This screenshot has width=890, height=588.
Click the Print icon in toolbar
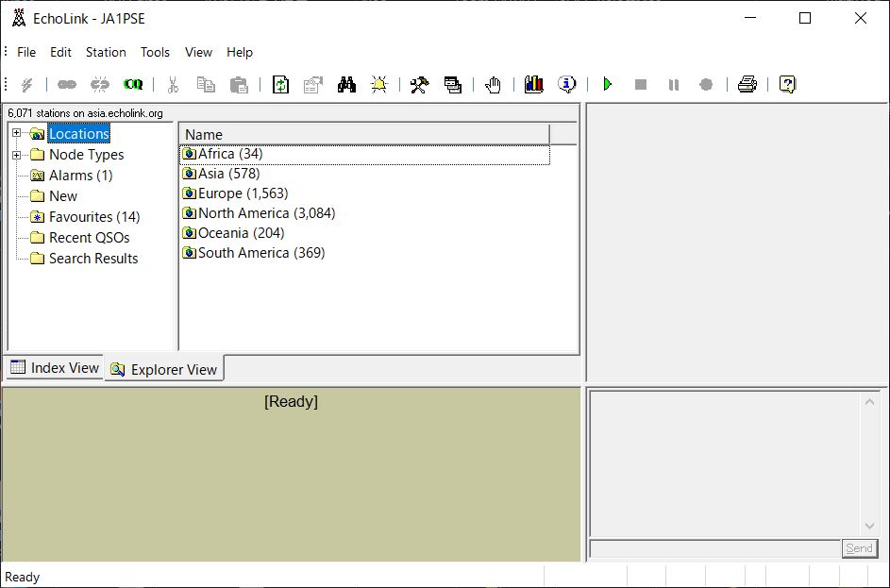[747, 85]
